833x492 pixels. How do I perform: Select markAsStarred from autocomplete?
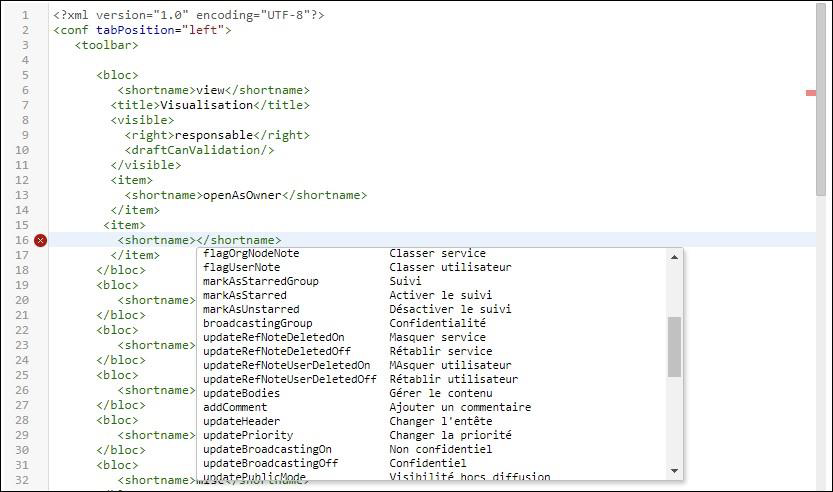coord(244,296)
